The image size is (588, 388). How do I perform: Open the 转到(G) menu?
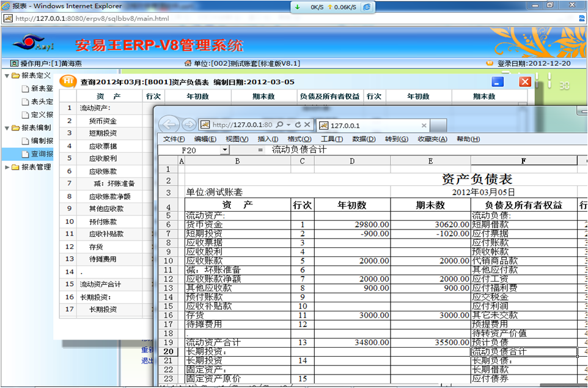pyautogui.click(x=397, y=139)
